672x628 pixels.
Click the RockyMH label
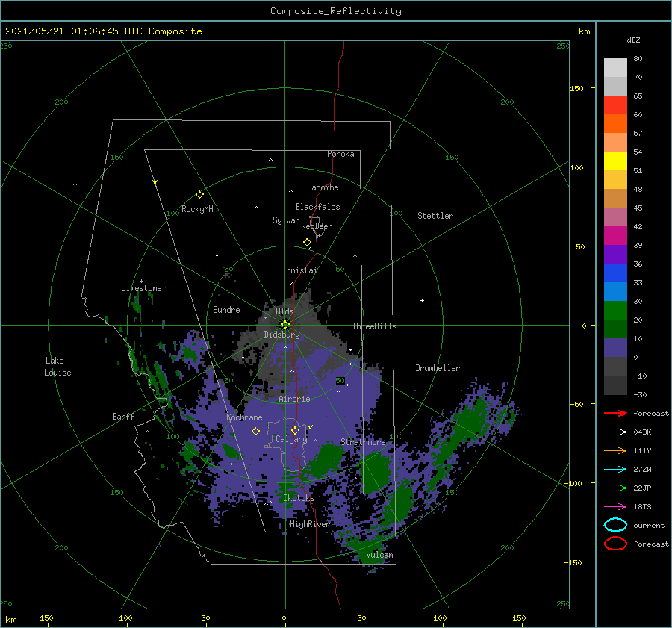[x=197, y=209]
